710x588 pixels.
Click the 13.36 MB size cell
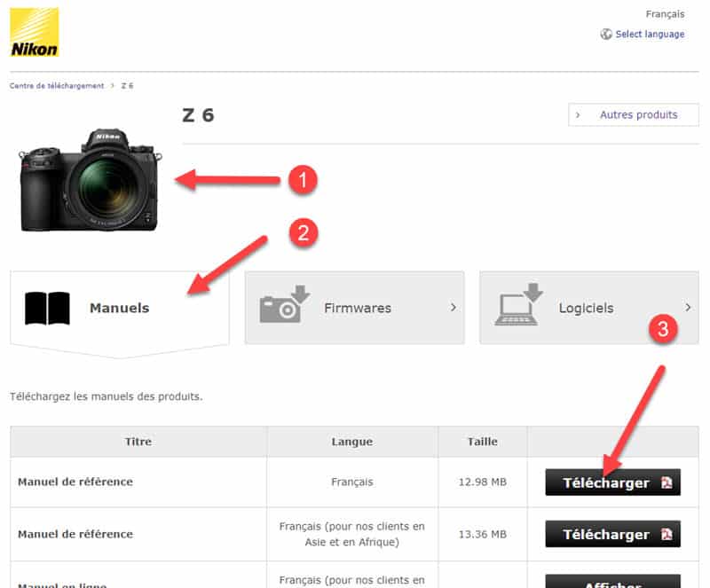coord(483,534)
